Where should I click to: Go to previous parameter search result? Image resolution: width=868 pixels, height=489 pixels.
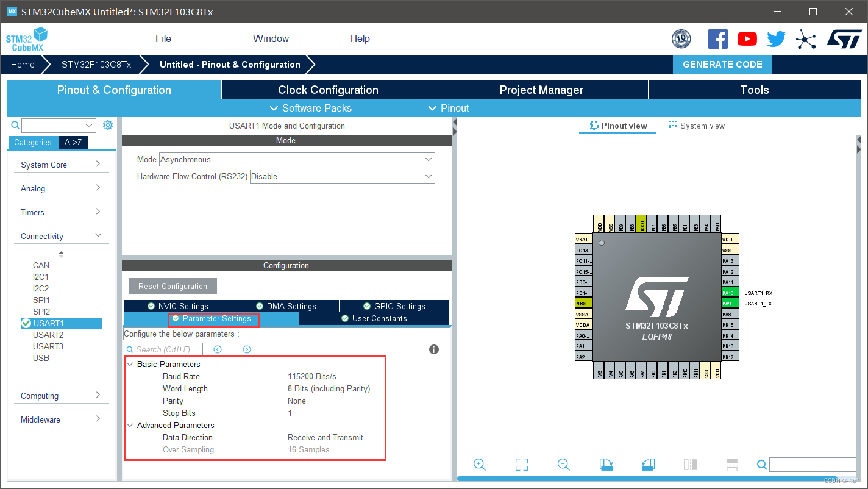click(x=218, y=349)
